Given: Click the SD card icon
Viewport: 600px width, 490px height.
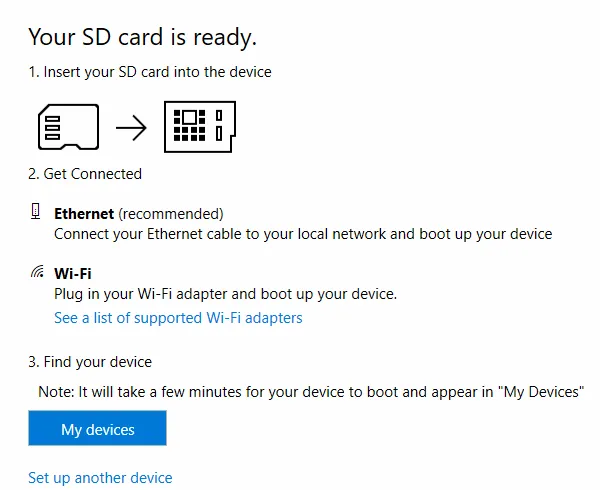Looking at the screenshot, I should pyautogui.click(x=67, y=127).
